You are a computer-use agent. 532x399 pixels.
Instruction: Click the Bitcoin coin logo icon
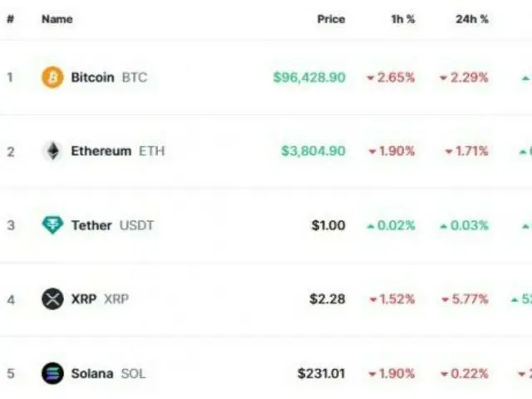tap(52, 78)
